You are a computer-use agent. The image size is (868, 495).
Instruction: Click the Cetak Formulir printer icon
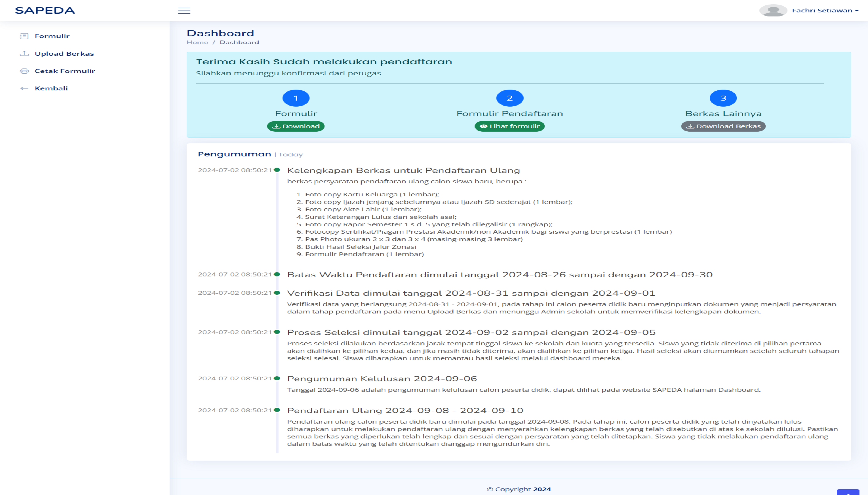[x=24, y=71]
